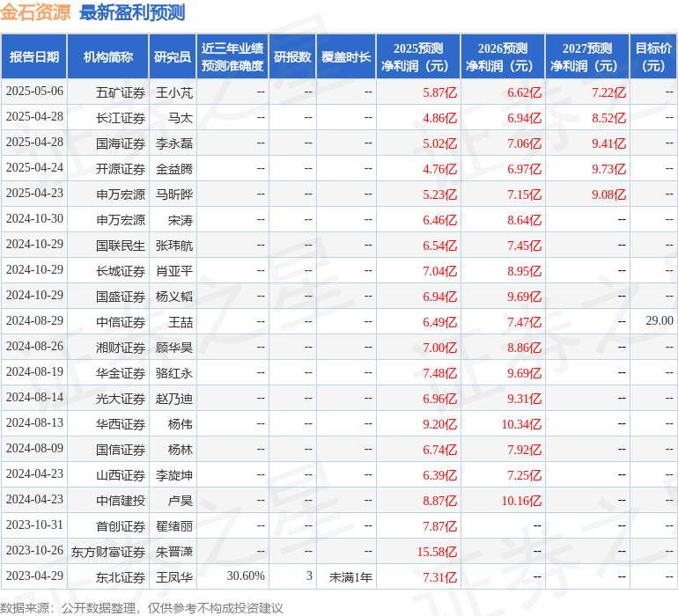
Task: Click the 近三年业绩预测准确度 column header
Action: coord(232,57)
